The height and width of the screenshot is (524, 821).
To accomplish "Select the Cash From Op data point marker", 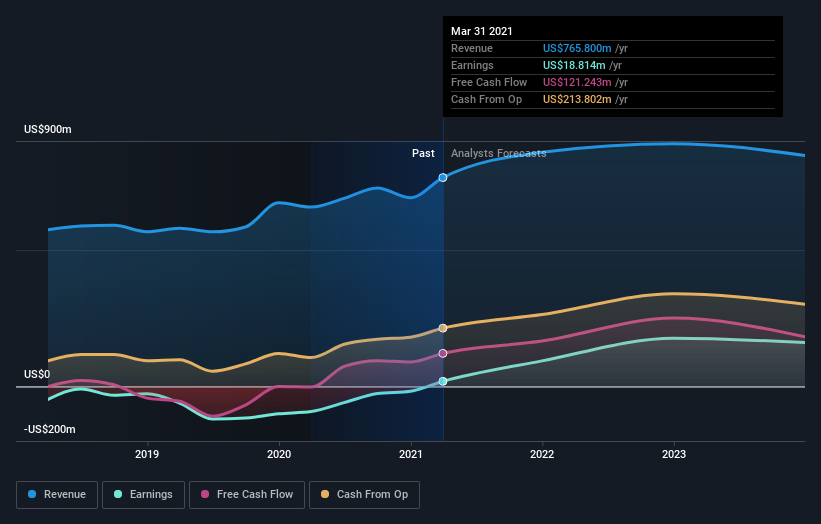I will point(443,328).
